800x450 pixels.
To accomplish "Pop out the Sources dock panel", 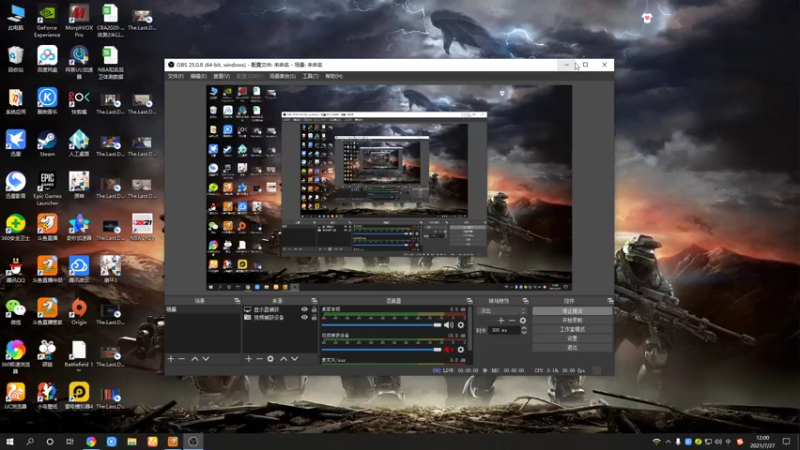I will pos(314,301).
